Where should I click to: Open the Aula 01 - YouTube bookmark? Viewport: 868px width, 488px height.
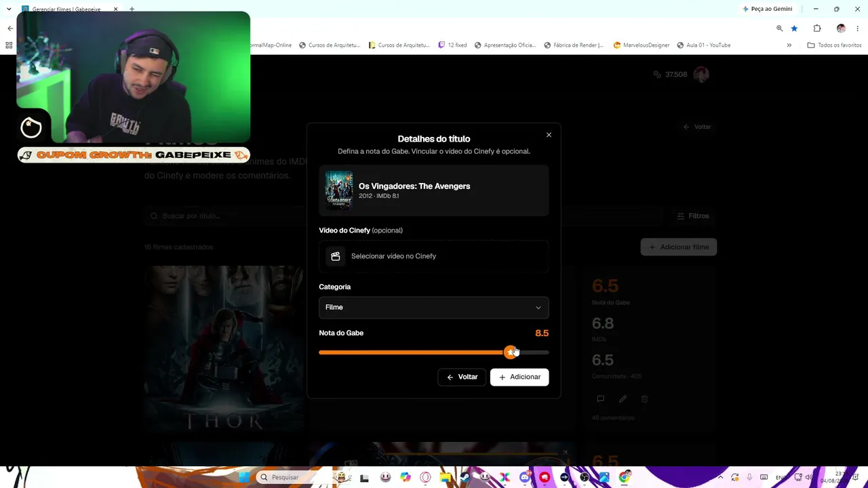click(704, 45)
